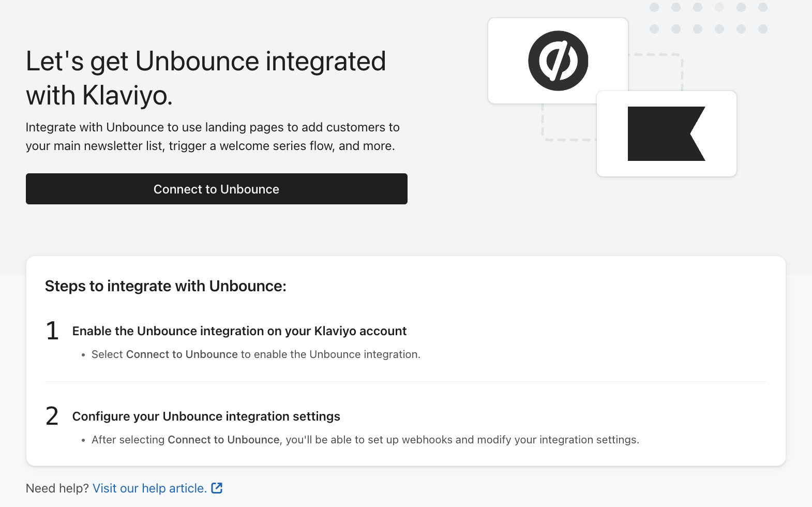Click the Steps to integrate with Unbounce heading
This screenshot has width=812, height=507.
point(166,286)
